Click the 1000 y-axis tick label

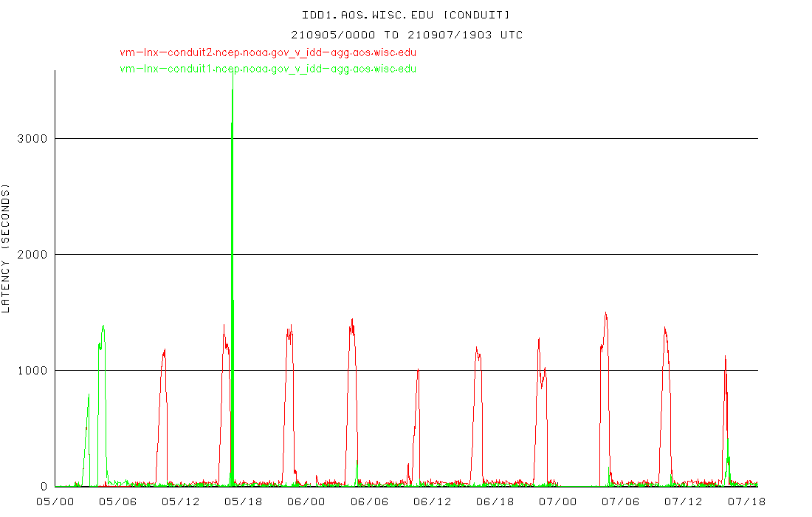click(32, 371)
